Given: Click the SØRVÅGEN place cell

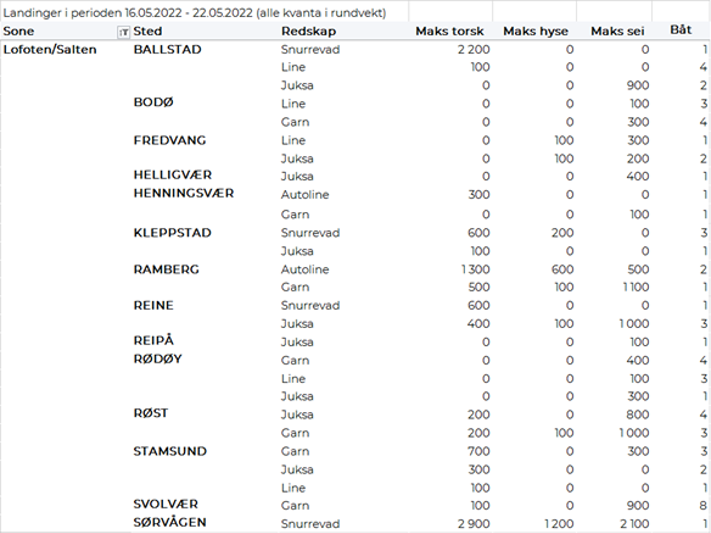Looking at the screenshot, I should click(171, 523).
